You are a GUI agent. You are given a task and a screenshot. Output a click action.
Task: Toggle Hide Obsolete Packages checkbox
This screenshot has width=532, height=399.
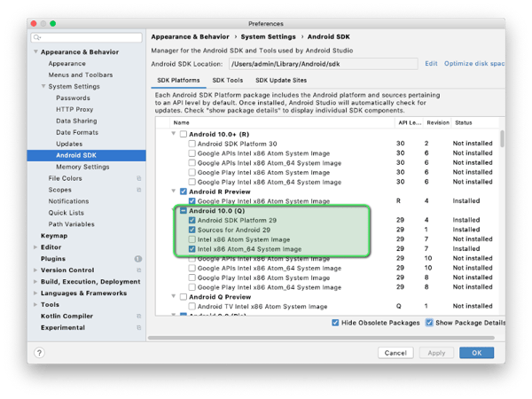click(x=335, y=323)
